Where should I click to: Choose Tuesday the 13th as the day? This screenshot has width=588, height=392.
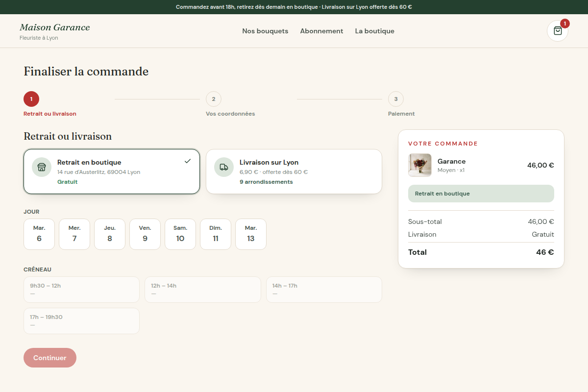point(251,234)
